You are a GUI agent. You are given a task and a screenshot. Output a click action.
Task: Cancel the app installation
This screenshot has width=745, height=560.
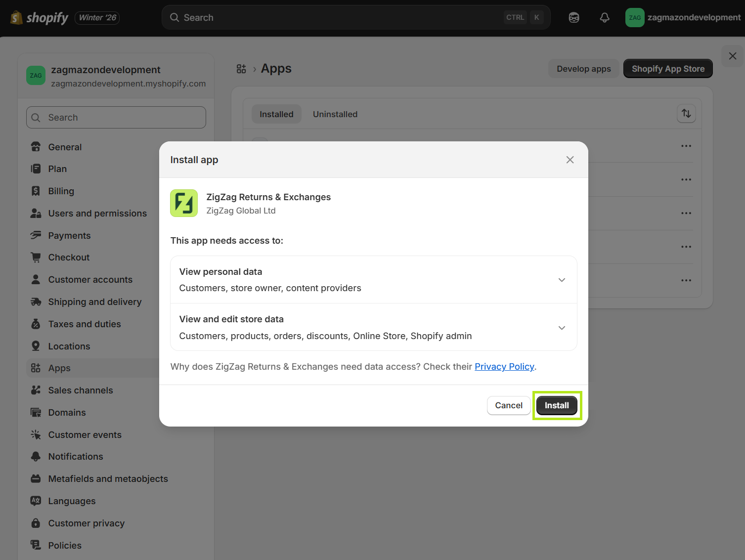point(508,405)
